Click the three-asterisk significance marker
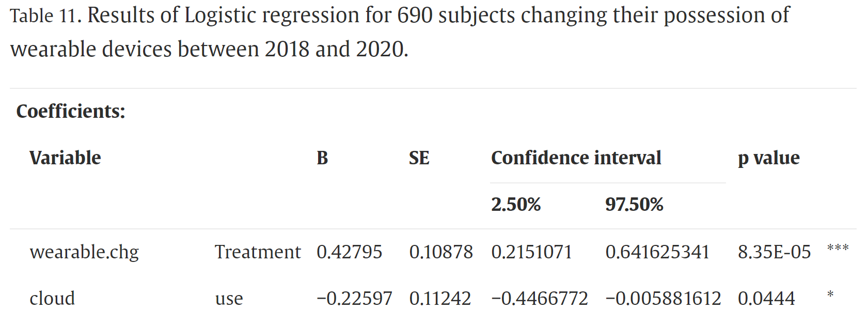 838,249
